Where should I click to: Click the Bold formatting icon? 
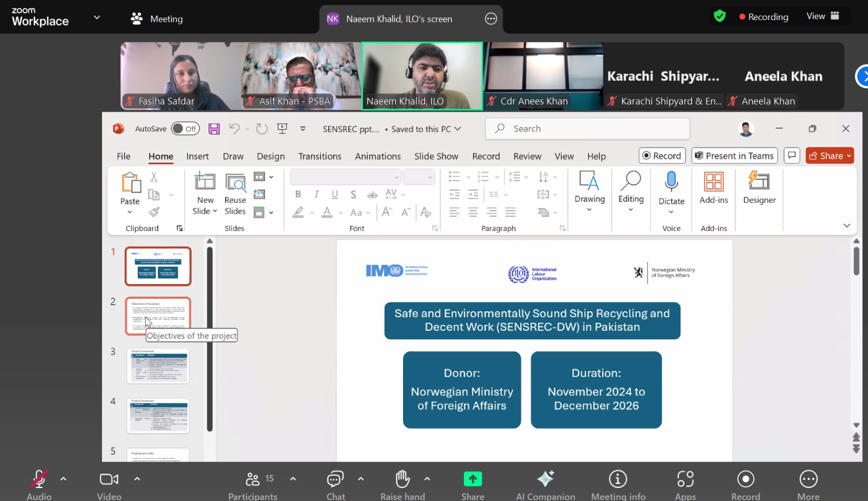[298, 194]
